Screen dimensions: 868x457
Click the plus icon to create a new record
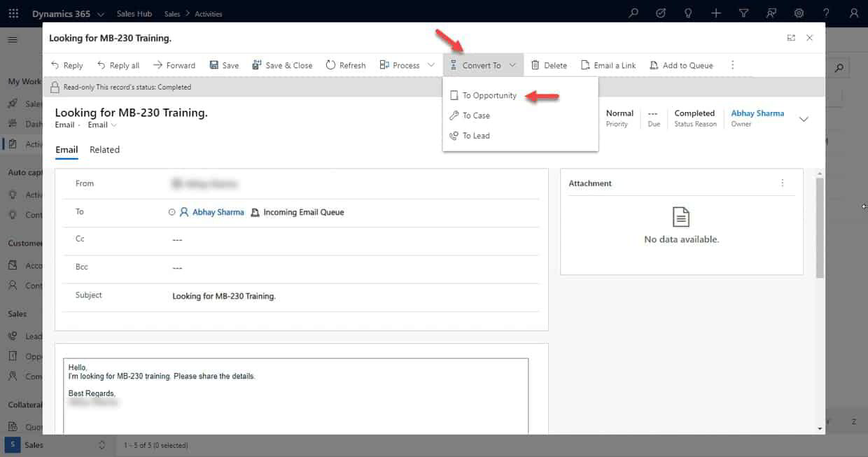point(715,13)
